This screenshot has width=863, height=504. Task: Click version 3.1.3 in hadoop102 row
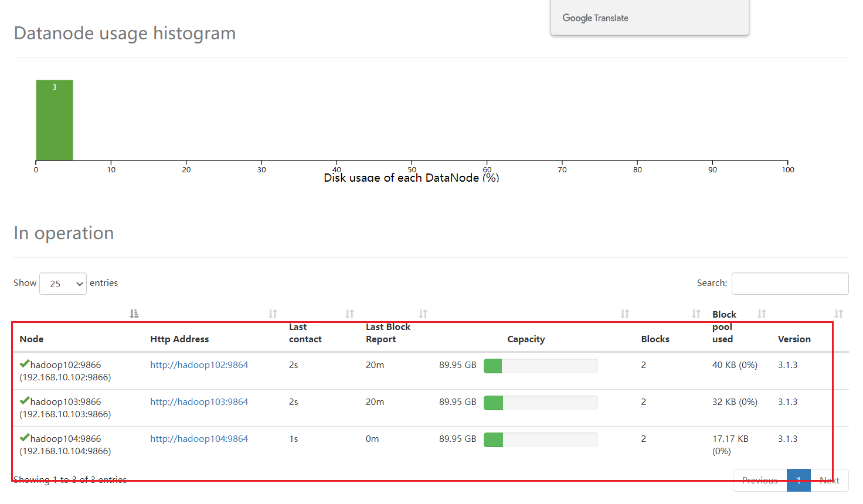[x=787, y=365]
